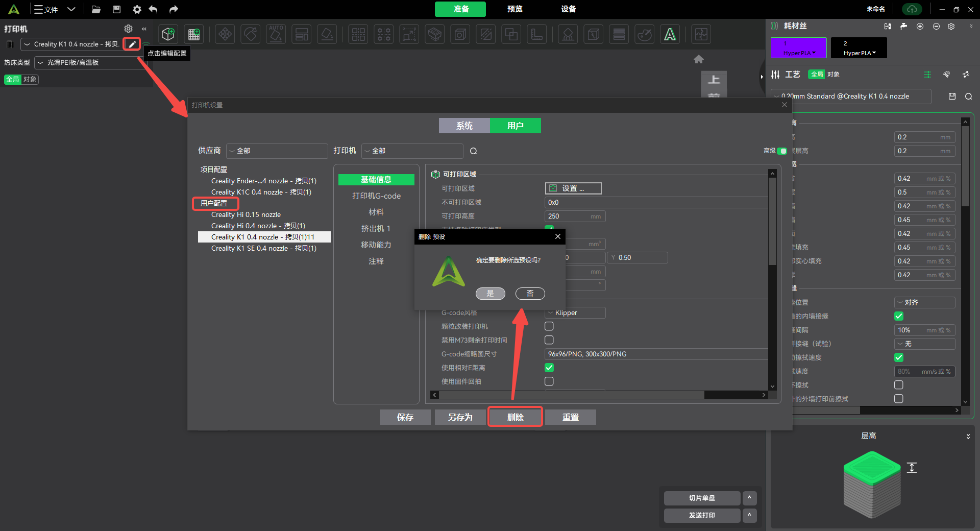This screenshot has width=980, height=531.
Task: Click the undo arrow icon
Action: 153,9
